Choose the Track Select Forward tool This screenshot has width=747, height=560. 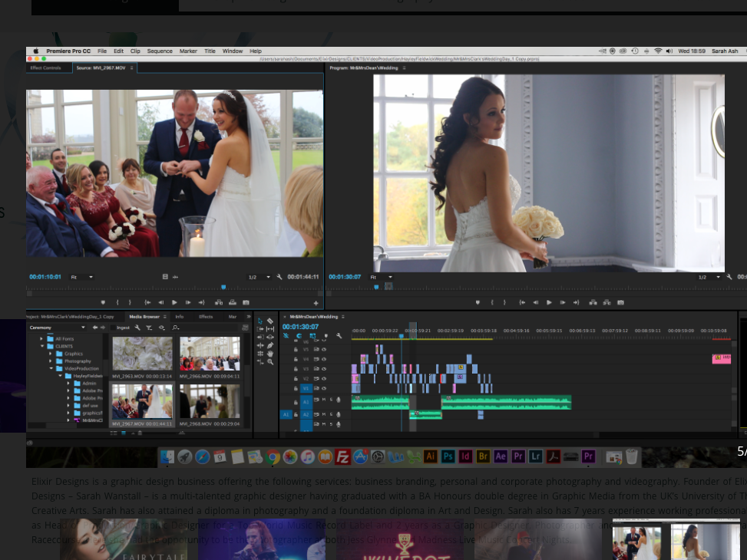tap(260, 329)
